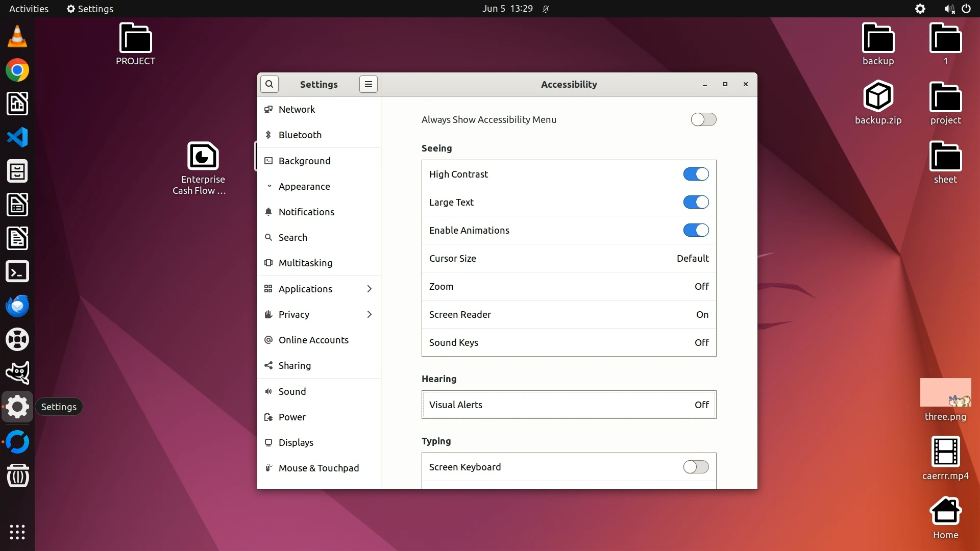Open Mouse & Touchpad settings
This screenshot has width=980, height=551.
(x=318, y=468)
